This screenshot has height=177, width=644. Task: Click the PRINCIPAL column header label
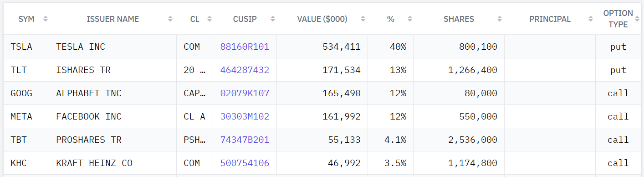[x=550, y=19]
